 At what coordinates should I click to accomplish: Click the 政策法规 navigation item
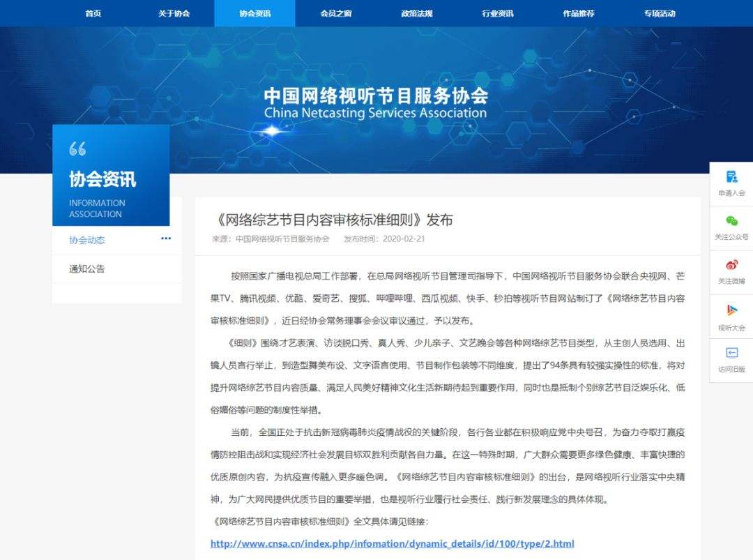(417, 13)
